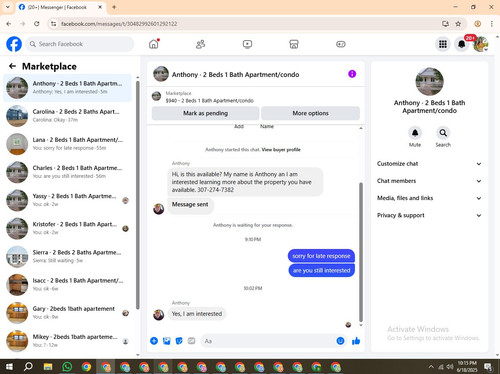Screen dimensions: 500x374
Task: Click the chat list scrollbar
Action: click(138, 195)
